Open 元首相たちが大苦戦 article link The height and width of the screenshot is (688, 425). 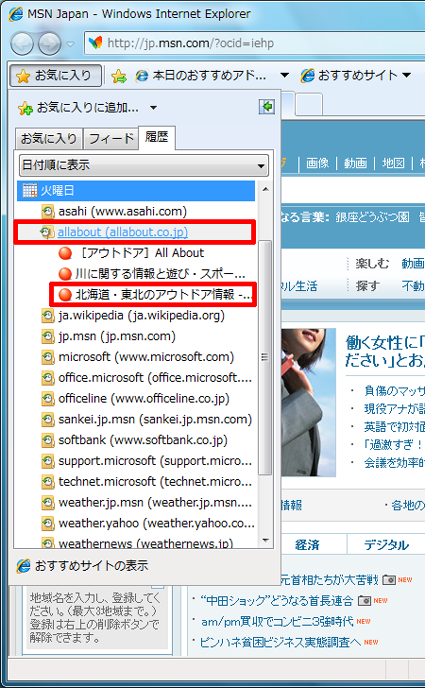[329, 580]
